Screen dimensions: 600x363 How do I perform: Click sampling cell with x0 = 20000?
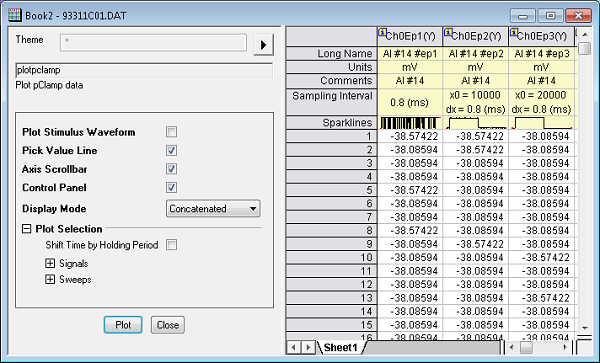(541, 102)
